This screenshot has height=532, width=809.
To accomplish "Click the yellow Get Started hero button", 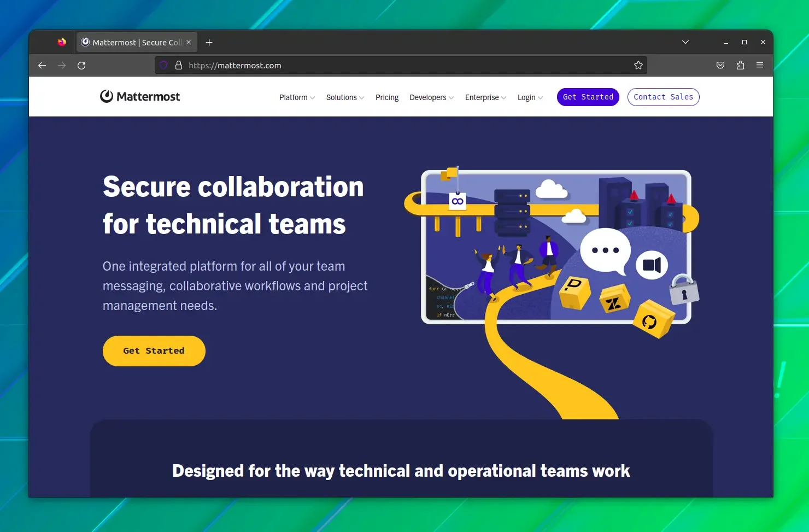I will [x=154, y=351].
